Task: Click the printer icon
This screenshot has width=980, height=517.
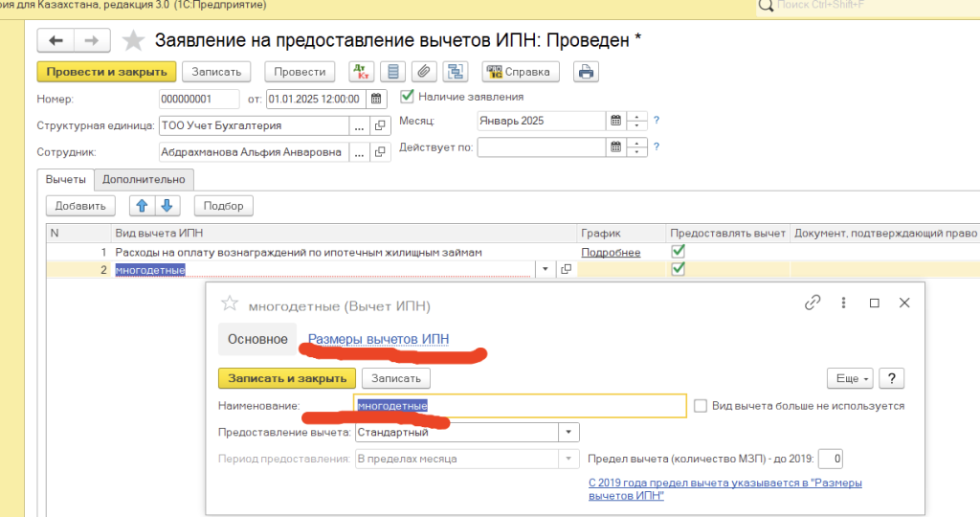Action: (586, 72)
